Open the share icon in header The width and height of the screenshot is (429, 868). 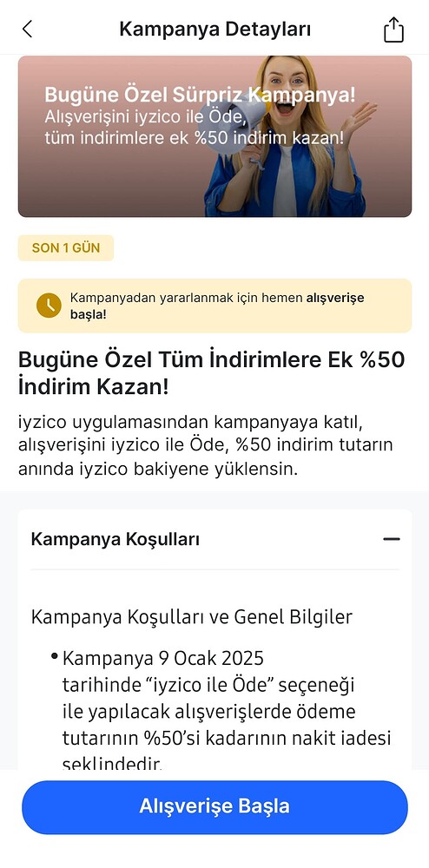(393, 30)
